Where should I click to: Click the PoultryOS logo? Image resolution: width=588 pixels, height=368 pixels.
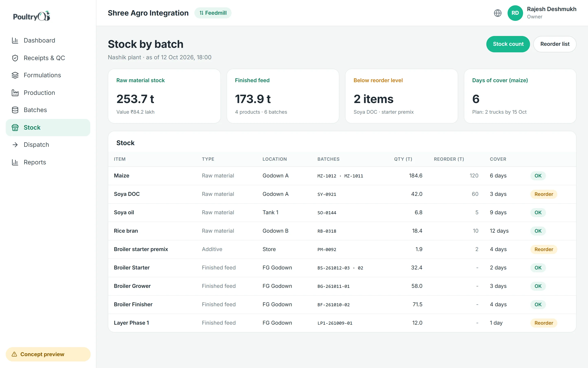pyautogui.click(x=32, y=16)
